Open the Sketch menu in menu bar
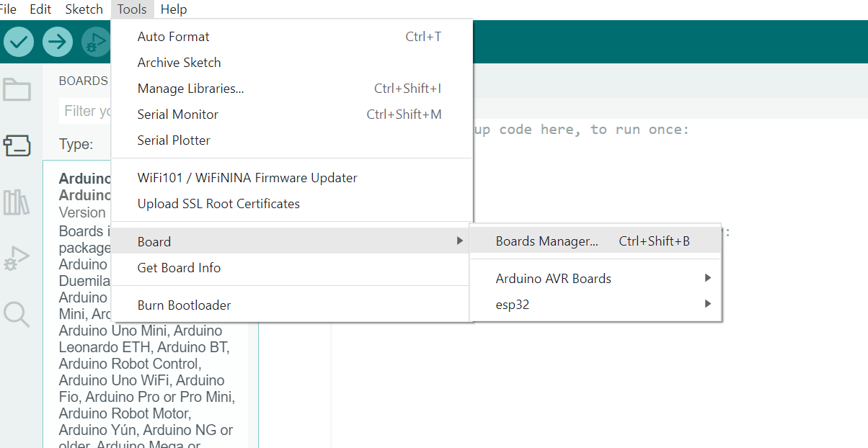This screenshot has height=448, width=868. pyautogui.click(x=84, y=9)
